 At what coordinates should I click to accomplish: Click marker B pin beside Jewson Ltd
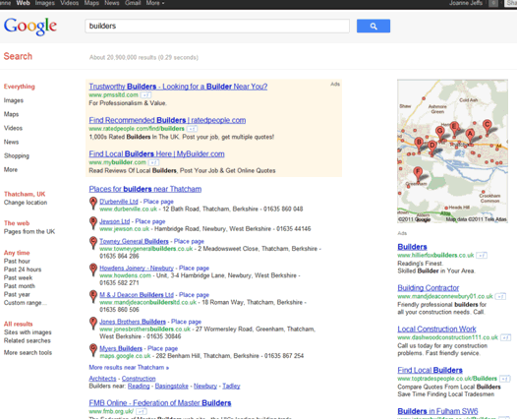click(x=93, y=223)
